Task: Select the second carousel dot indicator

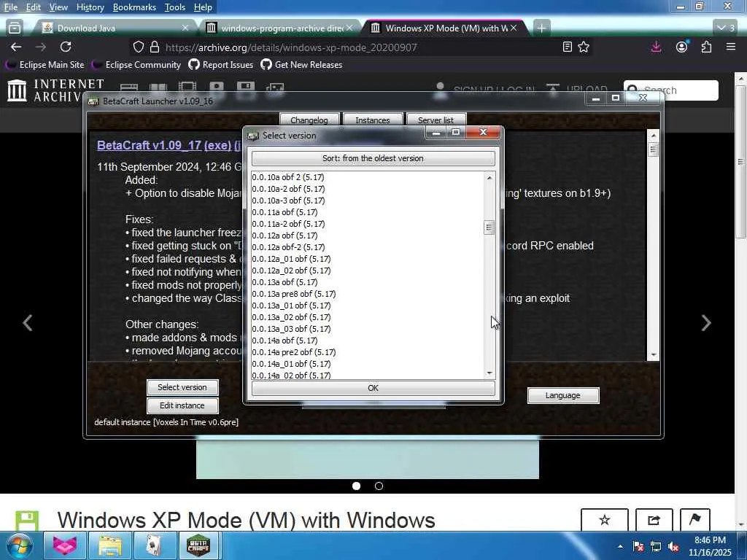Action: pyautogui.click(x=379, y=486)
